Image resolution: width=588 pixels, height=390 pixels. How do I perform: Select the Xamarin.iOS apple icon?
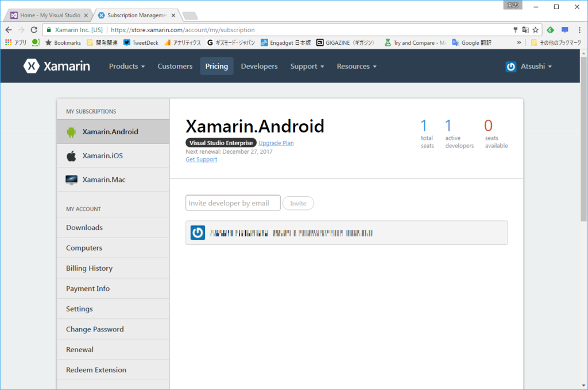71,156
